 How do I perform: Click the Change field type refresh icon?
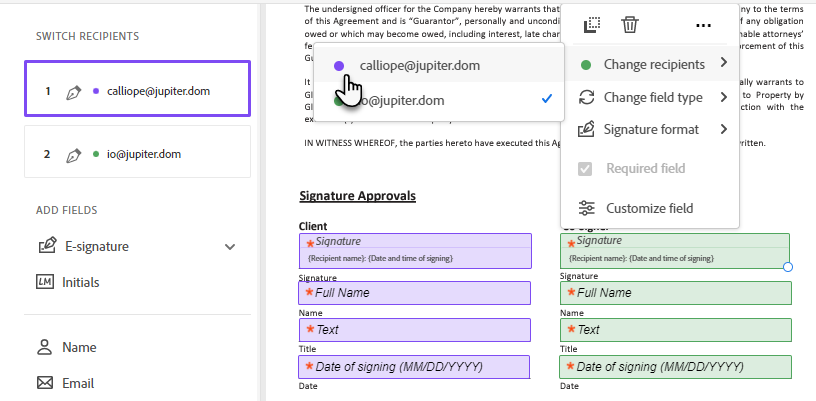[x=586, y=97]
